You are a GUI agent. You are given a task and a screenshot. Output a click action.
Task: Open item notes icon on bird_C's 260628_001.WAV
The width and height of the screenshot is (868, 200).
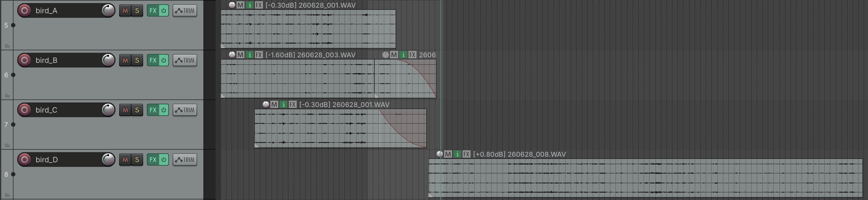[x=283, y=105]
